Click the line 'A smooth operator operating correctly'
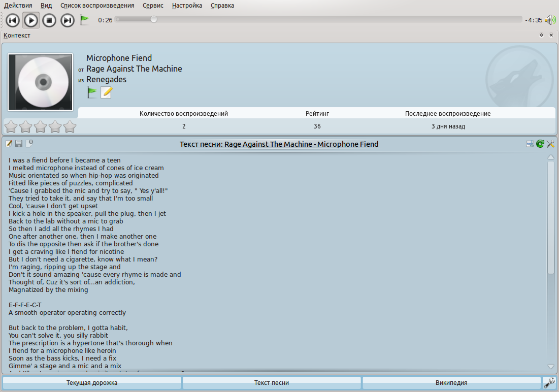The image size is (559, 392). pos(67,312)
